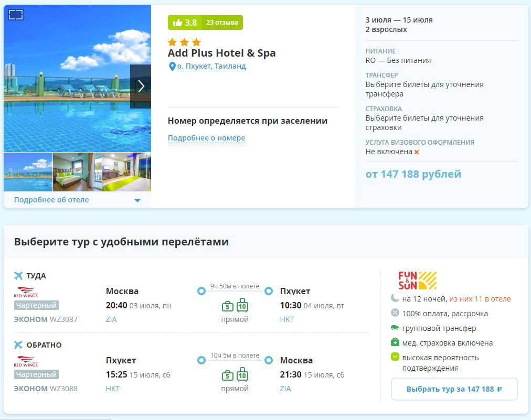Open 'Подробнее о номере' room details
Viewport: 531px width, 420px height.
tap(206, 138)
